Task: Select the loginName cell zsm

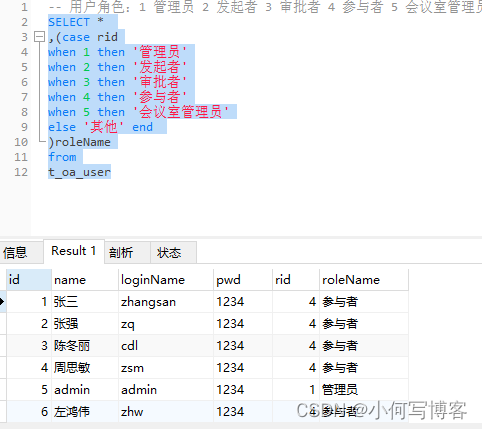Action: tap(166, 368)
